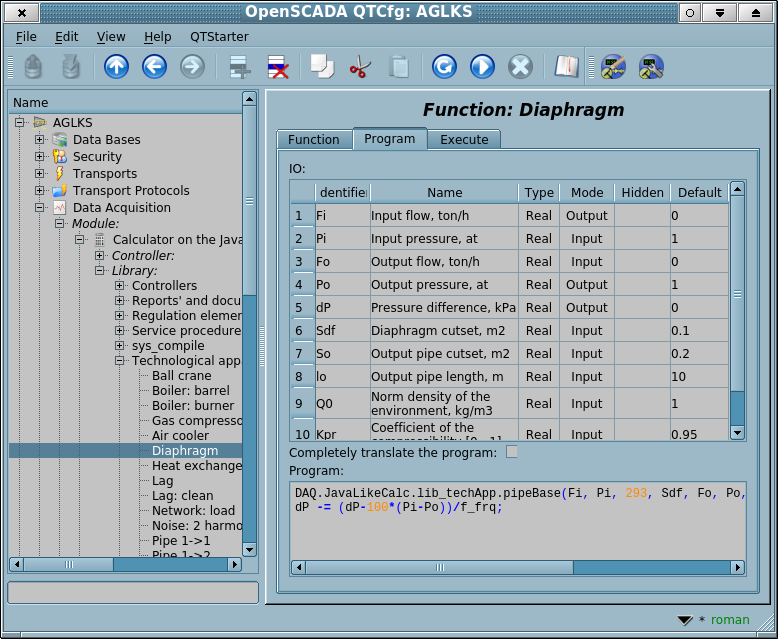Select Heat exchanger in the tree
The image size is (778, 639).
pyautogui.click(x=194, y=466)
